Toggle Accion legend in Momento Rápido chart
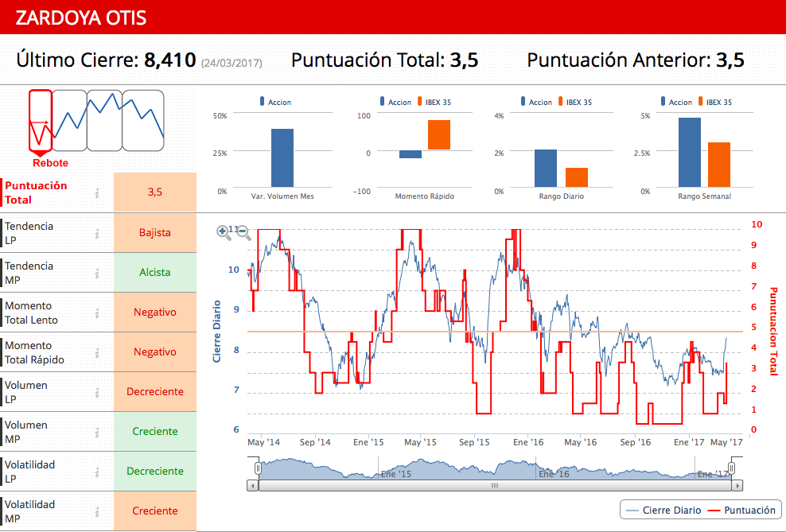This screenshot has height=532, width=786. pyautogui.click(x=395, y=102)
